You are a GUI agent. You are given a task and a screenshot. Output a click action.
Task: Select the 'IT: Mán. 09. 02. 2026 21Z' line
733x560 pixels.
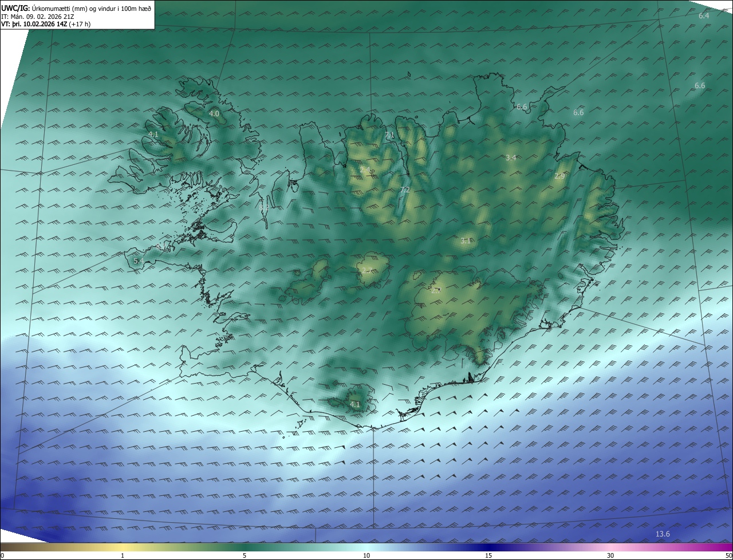[x=38, y=16]
